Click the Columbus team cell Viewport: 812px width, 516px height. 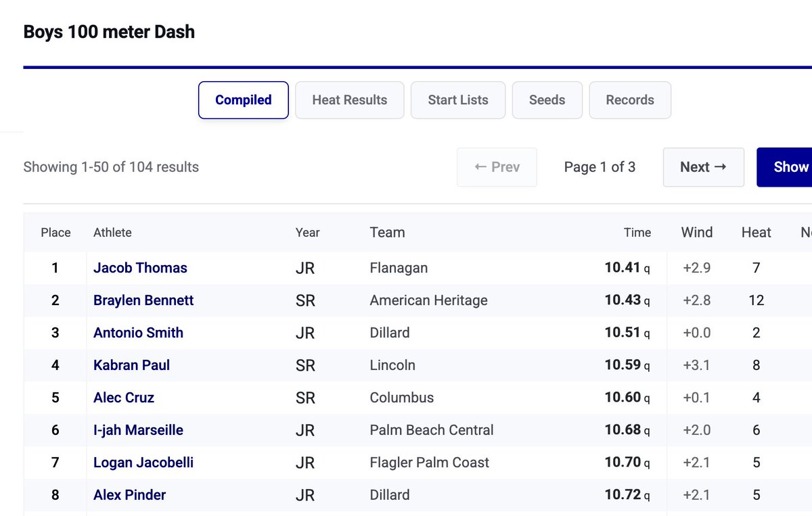(x=402, y=398)
